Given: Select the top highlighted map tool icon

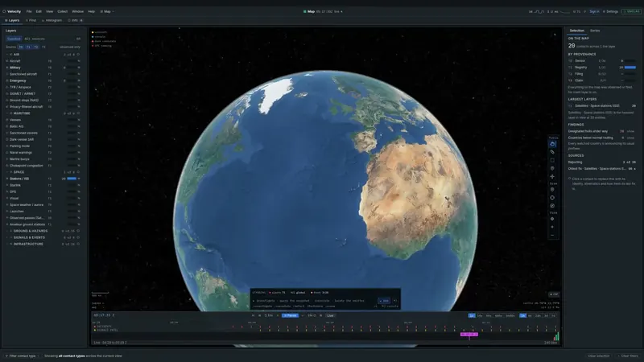Looking at the screenshot, I should (x=552, y=144).
